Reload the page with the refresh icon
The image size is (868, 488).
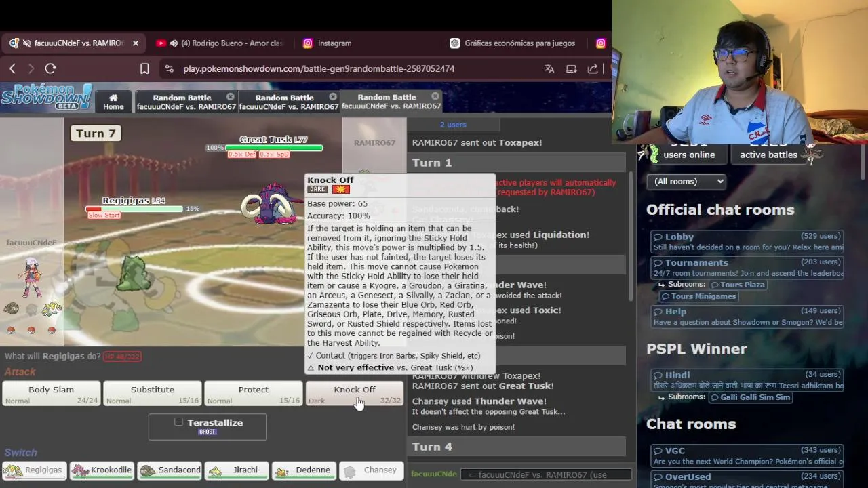tap(50, 68)
